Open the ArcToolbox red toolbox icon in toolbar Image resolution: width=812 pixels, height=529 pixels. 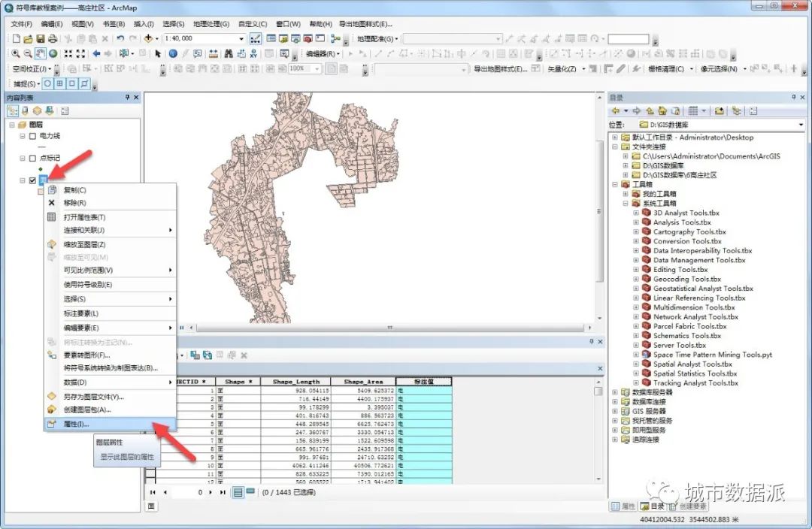(x=308, y=38)
